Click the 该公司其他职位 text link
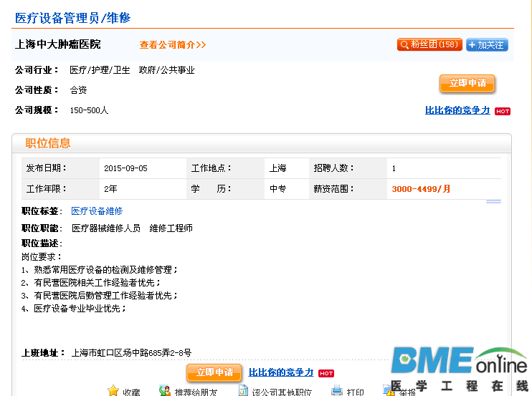Image resolution: width=532 pixels, height=396 pixels. (x=282, y=392)
